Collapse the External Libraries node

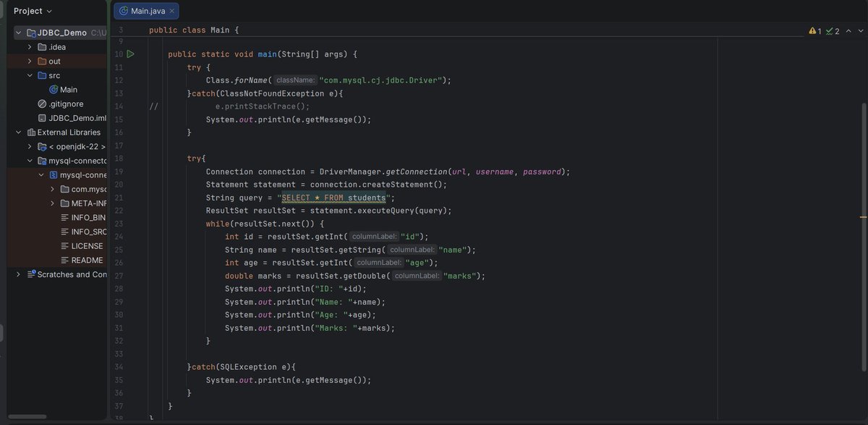[19, 132]
